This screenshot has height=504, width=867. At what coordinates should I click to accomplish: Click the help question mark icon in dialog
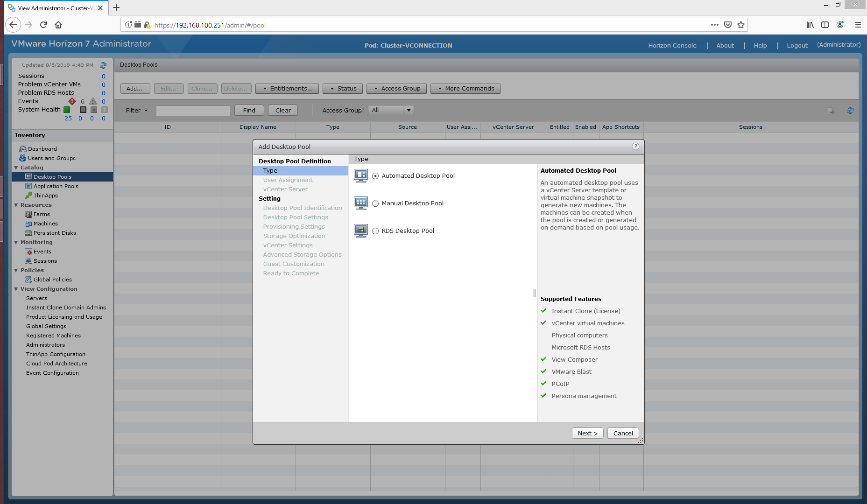(x=635, y=147)
